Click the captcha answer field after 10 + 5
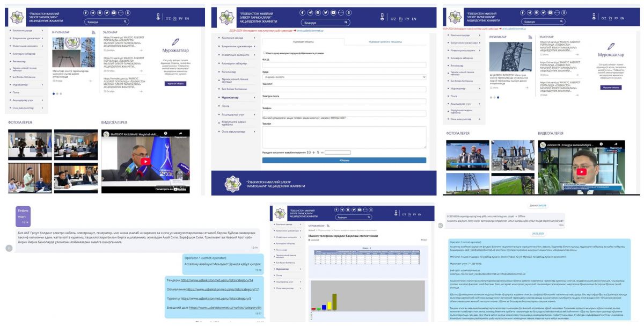 coord(338,153)
